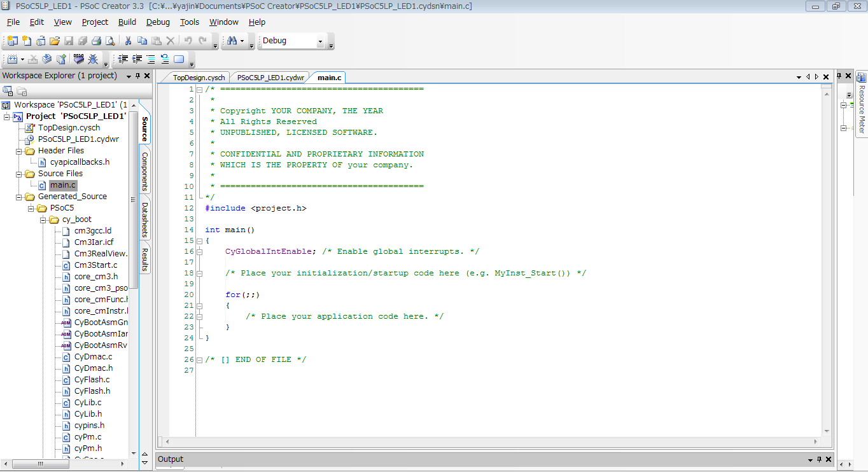Collapse the Header Files folder

pos(19,151)
